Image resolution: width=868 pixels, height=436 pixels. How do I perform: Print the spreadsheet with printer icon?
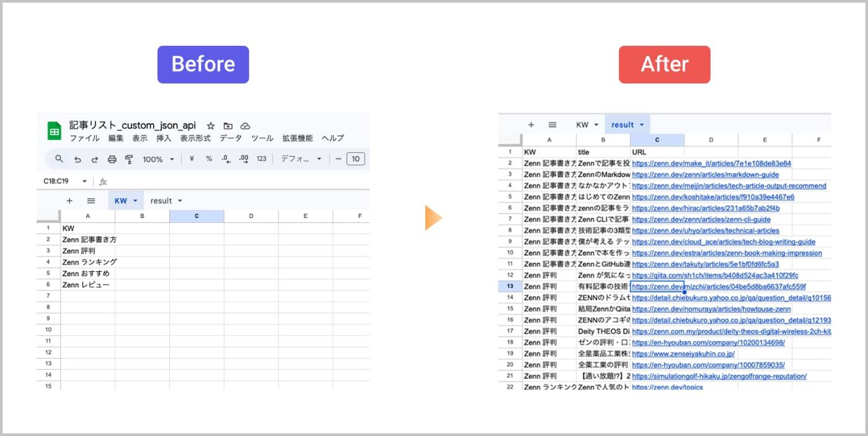pos(112,159)
